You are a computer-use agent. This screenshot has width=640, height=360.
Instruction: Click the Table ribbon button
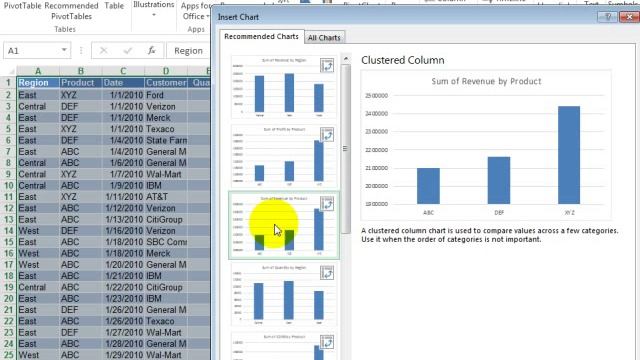(114, 6)
